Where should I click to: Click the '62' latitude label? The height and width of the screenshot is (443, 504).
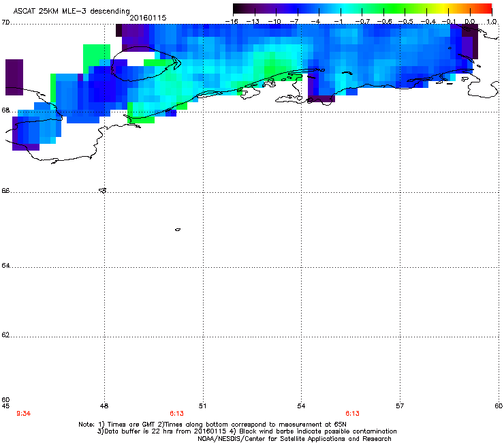[5, 335]
